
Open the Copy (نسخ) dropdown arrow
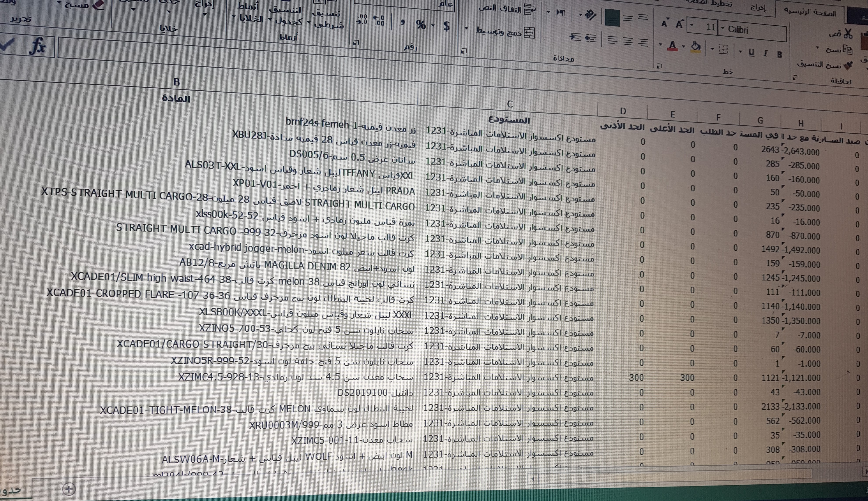coord(817,48)
